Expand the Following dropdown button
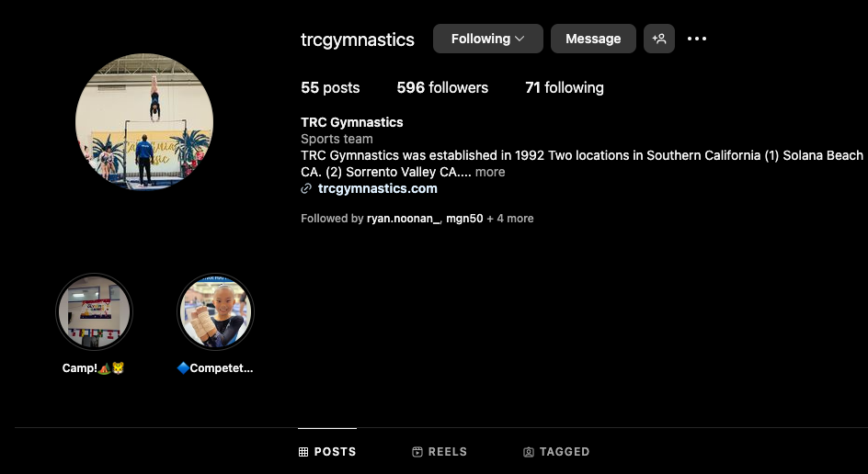This screenshot has width=868, height=474. point(487,39)
